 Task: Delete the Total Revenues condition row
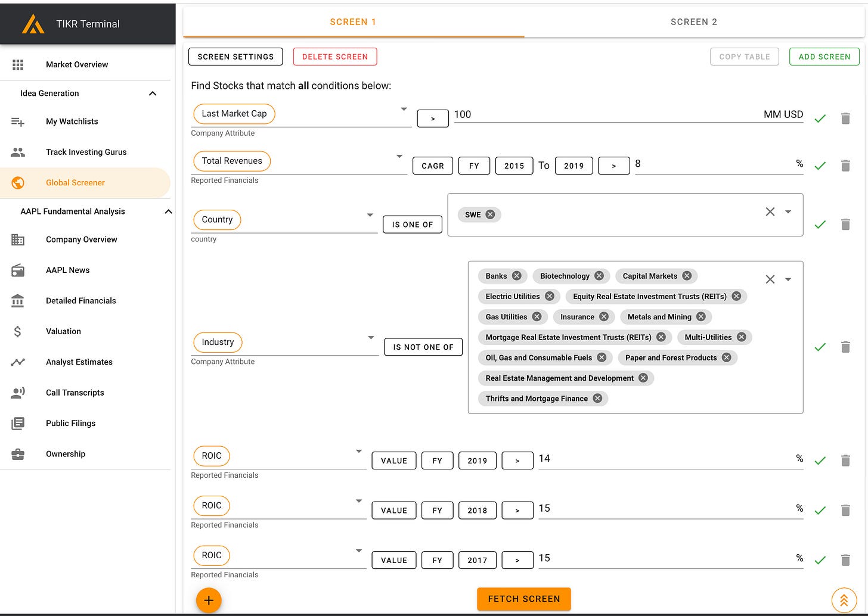point(845,166)
